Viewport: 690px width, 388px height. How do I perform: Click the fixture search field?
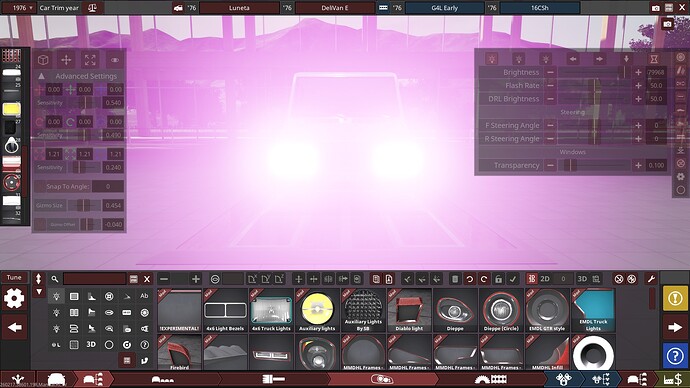[x=95, y=279]
